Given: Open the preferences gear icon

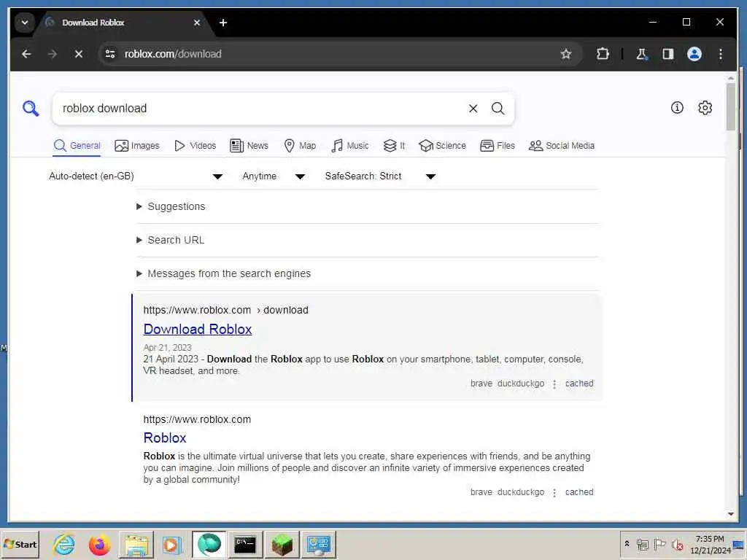Looking at the screenshot, I should [705, 108].
